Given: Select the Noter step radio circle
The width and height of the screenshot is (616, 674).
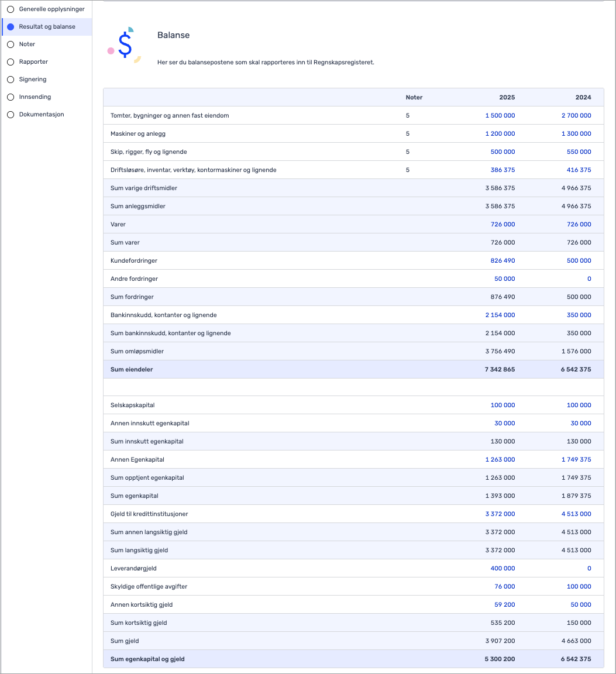Looking at the screenshot, I should [11, 44].
